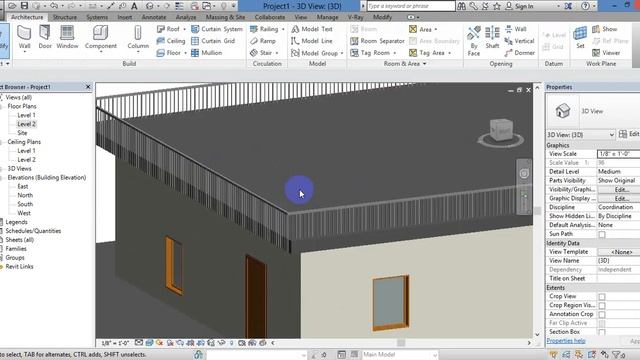The width and height of the screenshot is (640, 360).
Task: Switch to the Insert tab
Action: [x=125, y=17]
